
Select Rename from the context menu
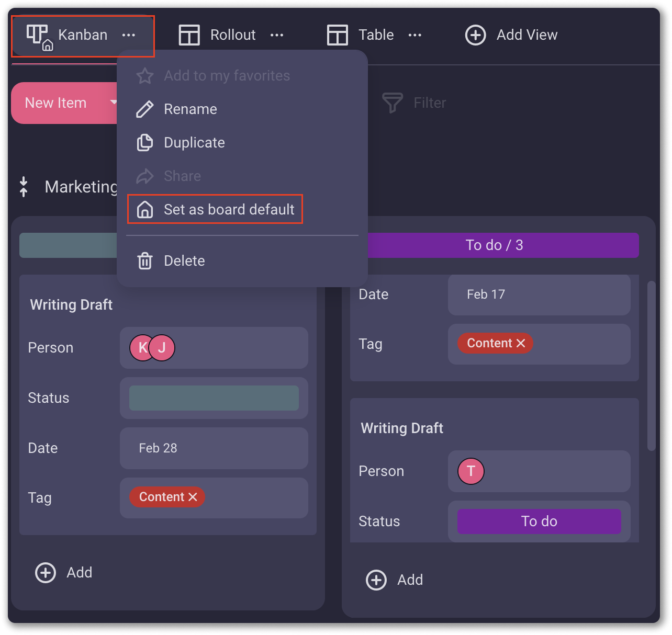[190, 109]
